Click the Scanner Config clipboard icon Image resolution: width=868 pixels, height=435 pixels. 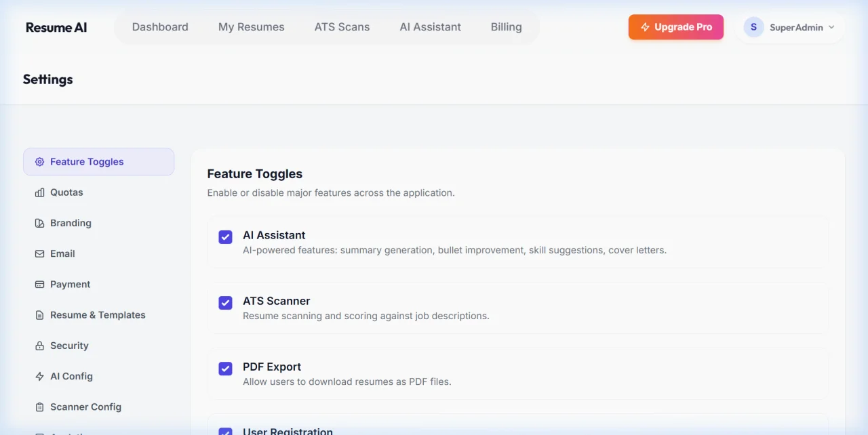[x=39, y=407]
